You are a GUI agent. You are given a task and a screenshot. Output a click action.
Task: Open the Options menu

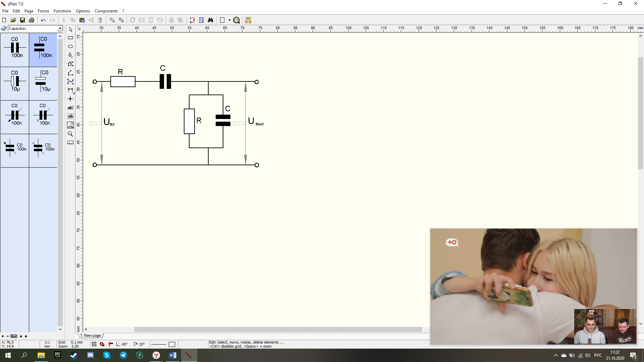(x=83, y=11)
